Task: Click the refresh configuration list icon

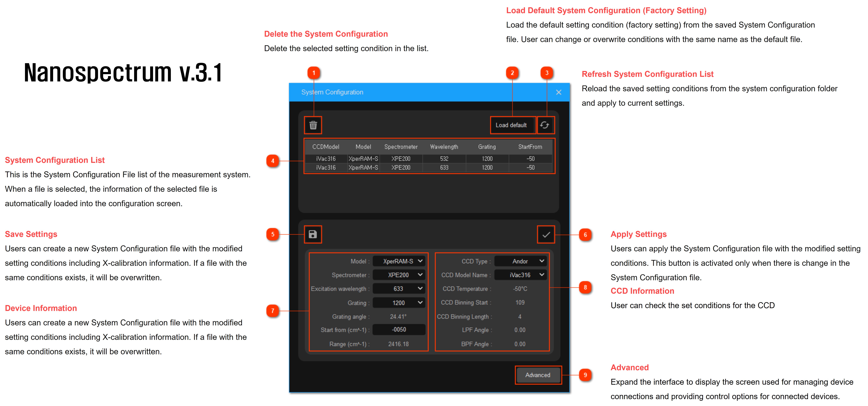Action: (x=545, y=125)
